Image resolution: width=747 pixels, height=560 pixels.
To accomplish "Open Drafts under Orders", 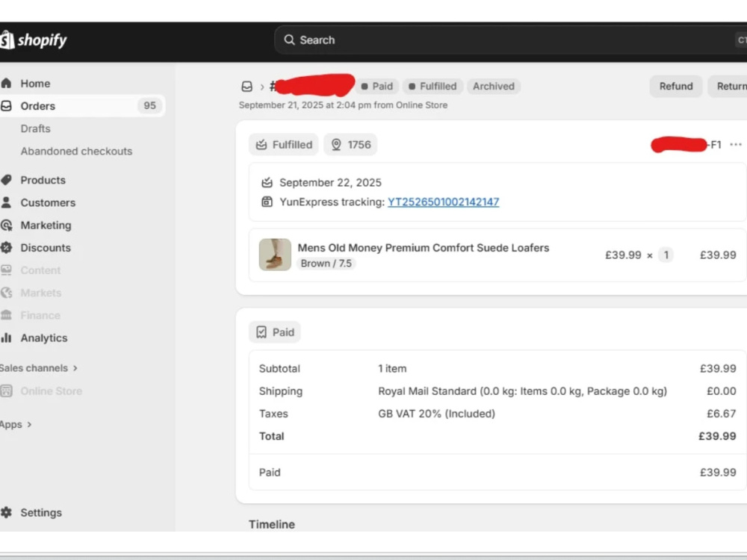I will 35,128.
